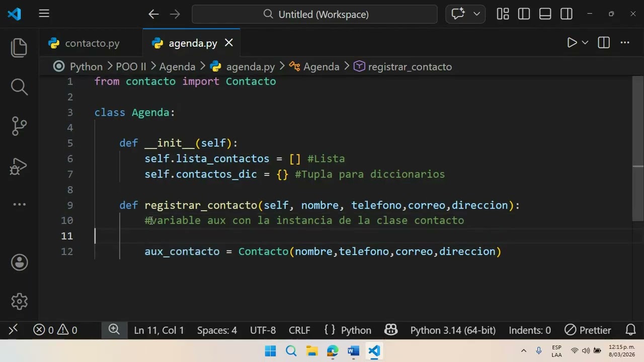Toggle the secondary side bar

tap(567, 14)
